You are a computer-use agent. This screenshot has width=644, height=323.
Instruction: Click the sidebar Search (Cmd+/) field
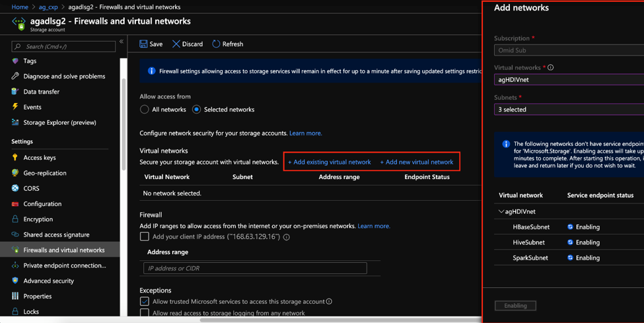point(63,46)
